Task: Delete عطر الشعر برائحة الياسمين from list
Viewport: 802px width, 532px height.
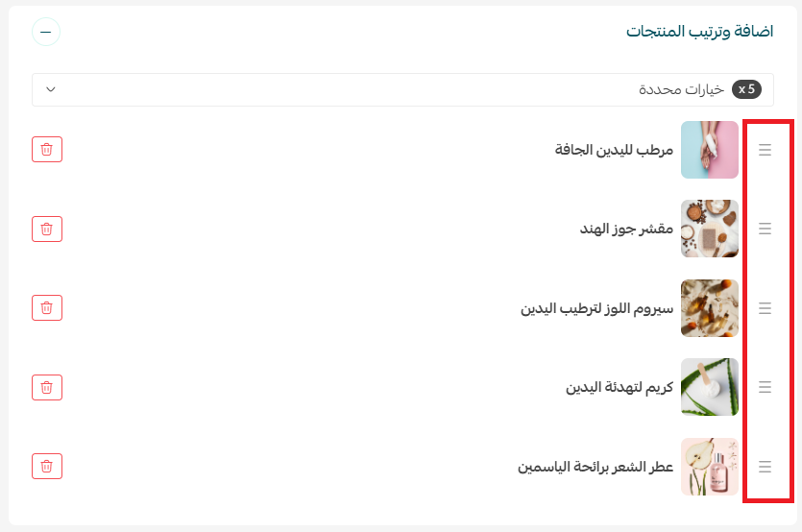Action: (x=47, y=466)
